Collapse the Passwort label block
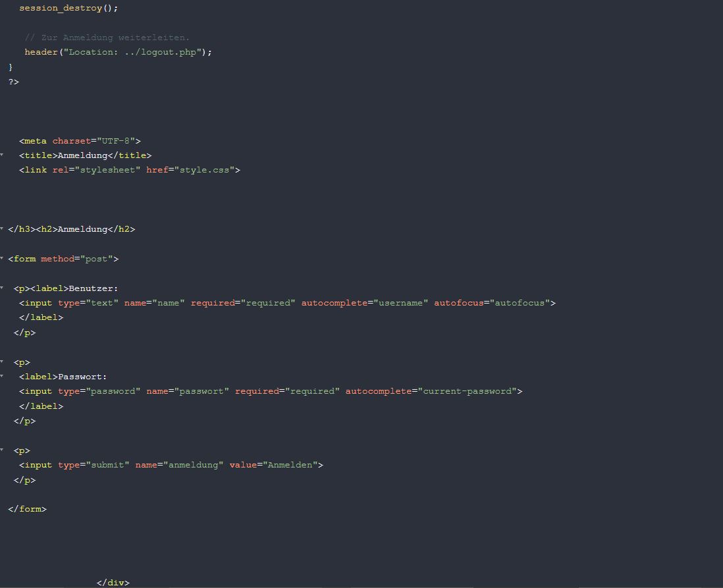Viewport: 723px width, 588px height. (x=2, y=377)
